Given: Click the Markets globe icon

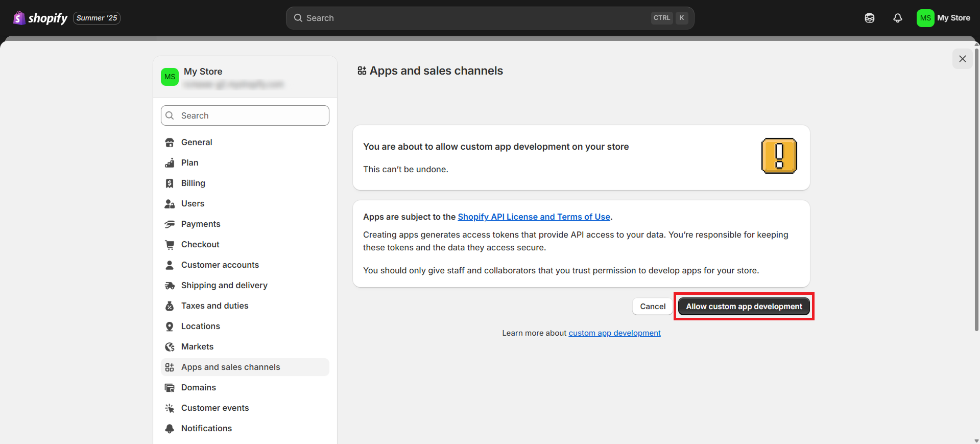Looking at the screenshot, I should (170, 347).
